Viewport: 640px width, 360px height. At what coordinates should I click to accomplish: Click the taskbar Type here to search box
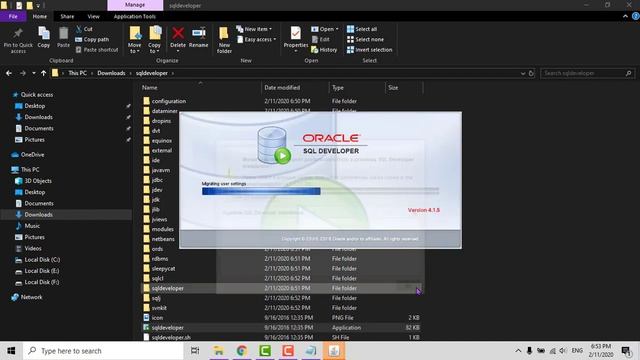[x=104, y=351]
